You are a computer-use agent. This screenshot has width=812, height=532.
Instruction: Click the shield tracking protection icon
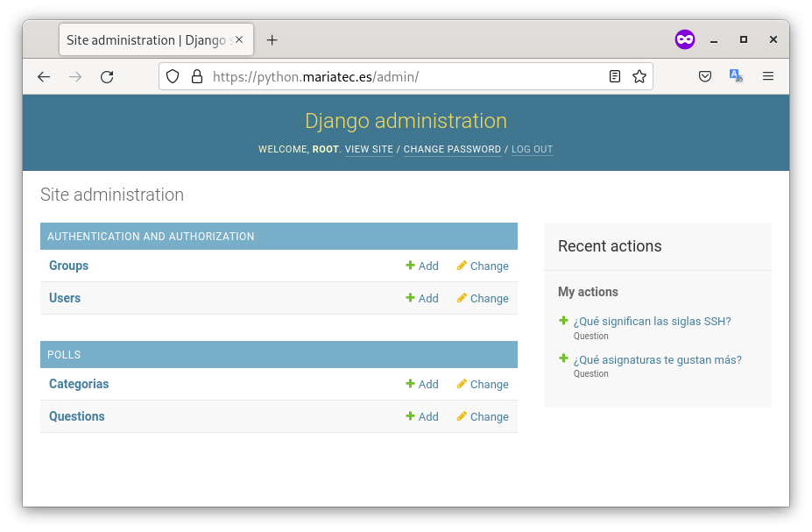click(x=173, y=77)
